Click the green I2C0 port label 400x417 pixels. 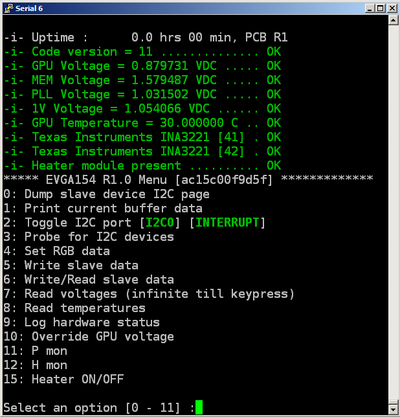pyautogui.click(x=160, y=222)
